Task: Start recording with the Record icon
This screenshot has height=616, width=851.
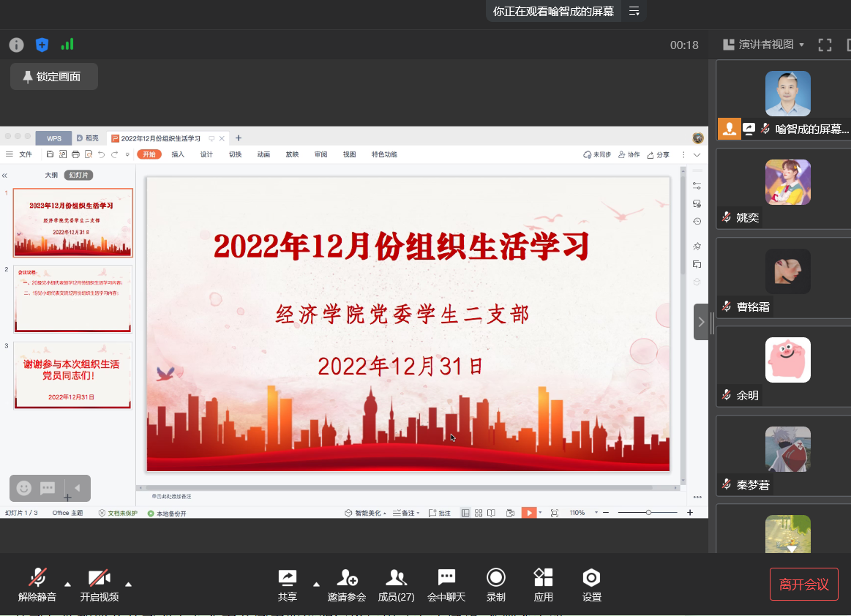Action: pyautogui.click(x=496, y=579)
